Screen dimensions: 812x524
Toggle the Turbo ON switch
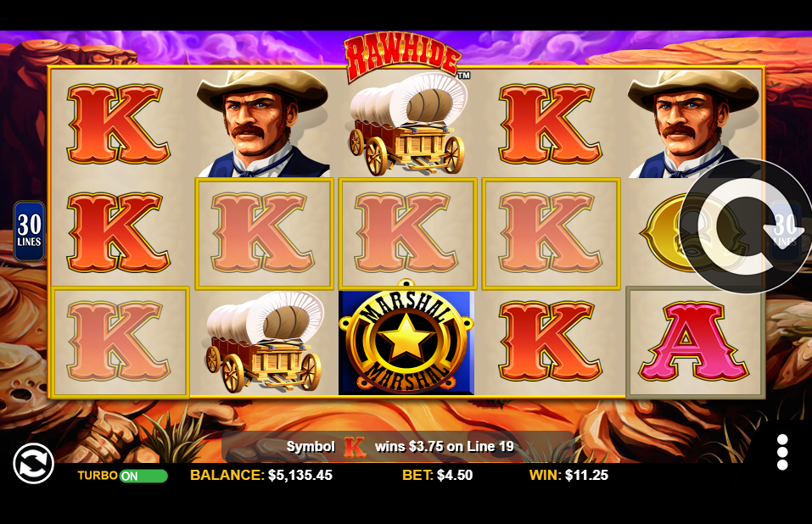coord(143,476)
